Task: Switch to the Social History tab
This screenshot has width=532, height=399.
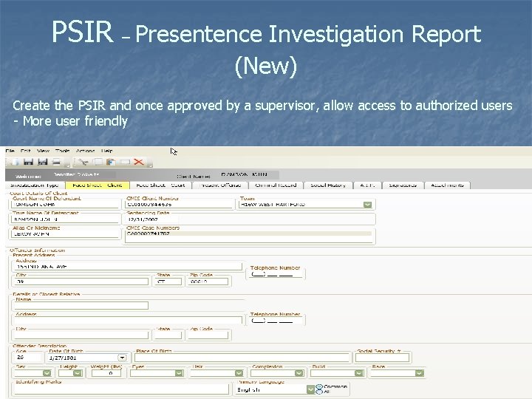Action: (328, 185)
